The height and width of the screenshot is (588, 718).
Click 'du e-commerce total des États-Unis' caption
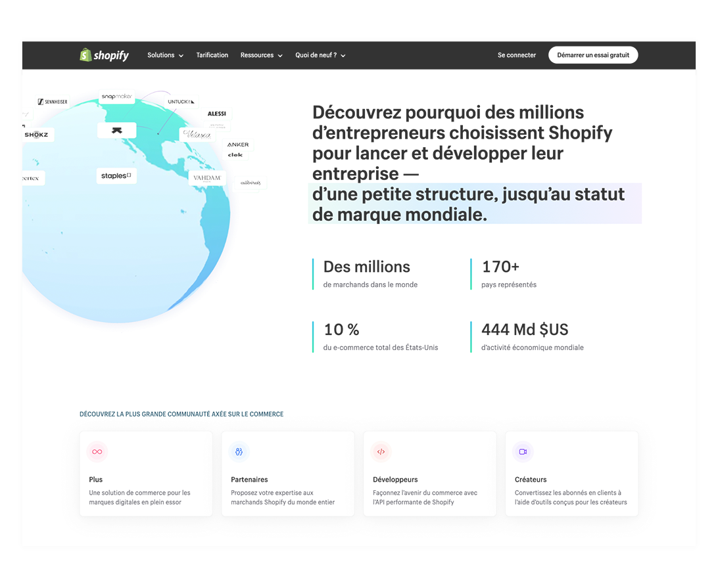[x=381, y=348]
